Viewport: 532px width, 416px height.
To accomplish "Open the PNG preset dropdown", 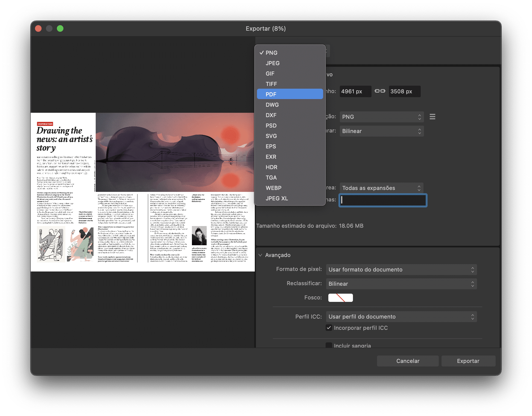I will coord(382,117).
